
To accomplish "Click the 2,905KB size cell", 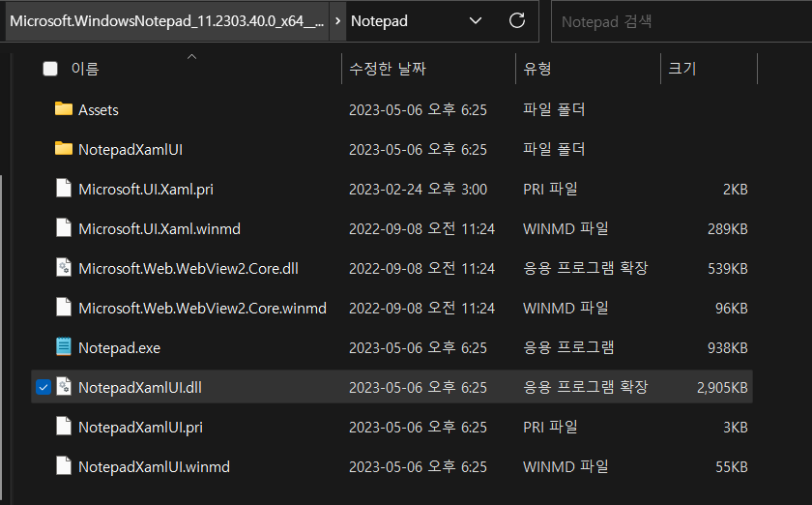I will coord(722,387).
